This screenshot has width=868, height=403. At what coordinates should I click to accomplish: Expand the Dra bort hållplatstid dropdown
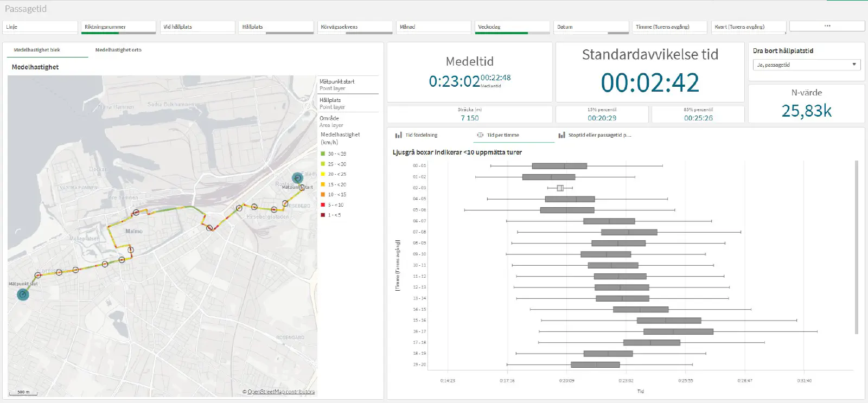[x=807, y=65]
